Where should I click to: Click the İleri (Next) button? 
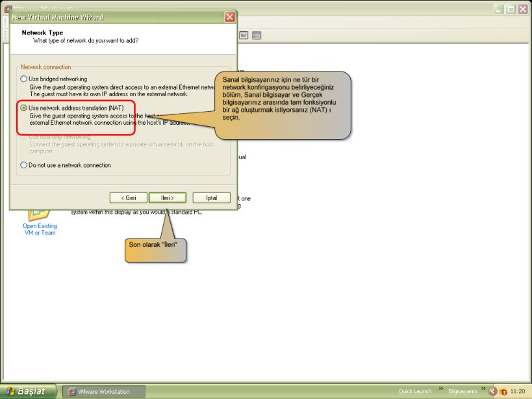168,198
